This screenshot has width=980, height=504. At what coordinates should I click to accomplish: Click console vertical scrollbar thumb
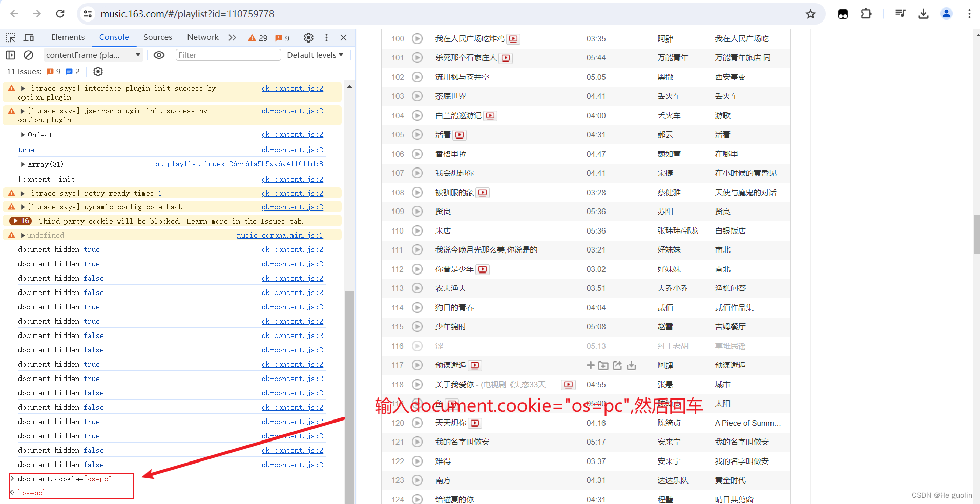349,397
